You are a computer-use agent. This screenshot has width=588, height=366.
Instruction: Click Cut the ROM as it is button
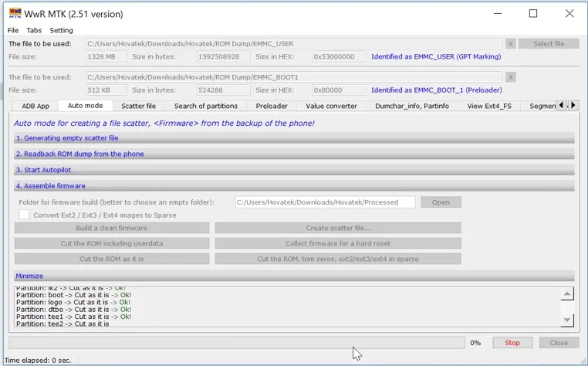[112, 259]
